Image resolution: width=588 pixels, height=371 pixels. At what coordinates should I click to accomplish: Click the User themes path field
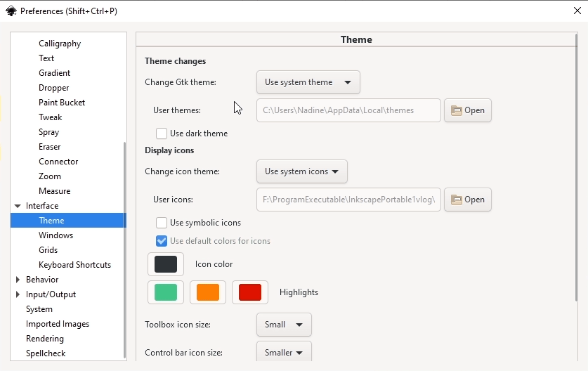point(348,110)
